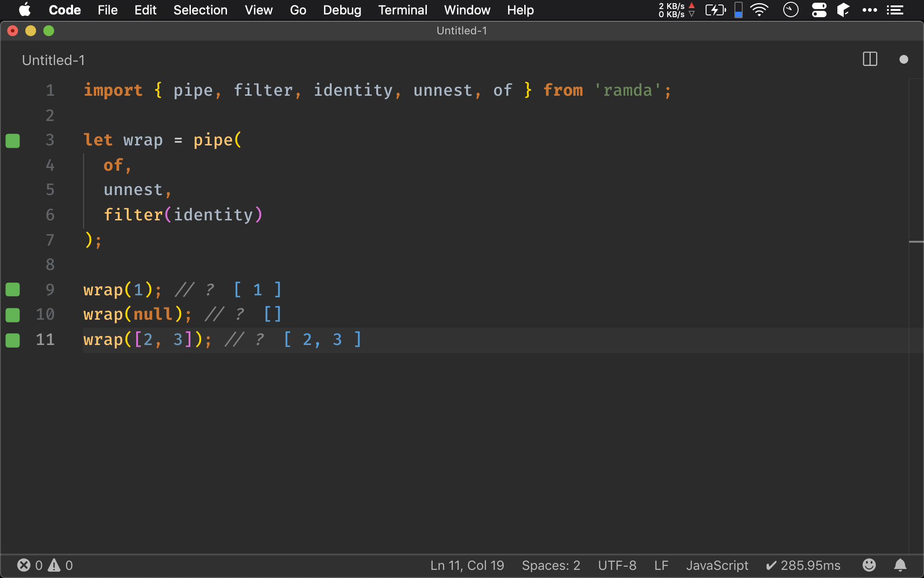
Task: Click the 'import' keyword on line 1
Action: 113,90
